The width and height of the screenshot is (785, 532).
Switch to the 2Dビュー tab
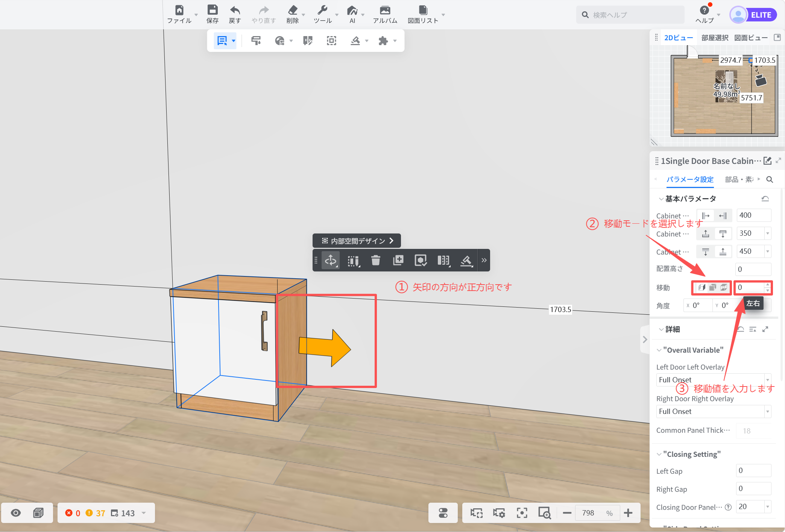679,38
